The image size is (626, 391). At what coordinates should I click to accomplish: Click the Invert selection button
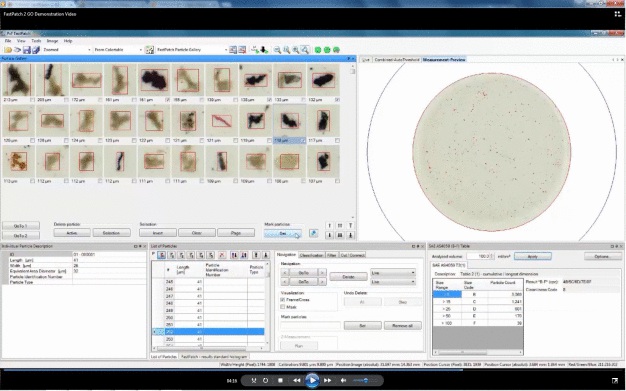point(158,233)
